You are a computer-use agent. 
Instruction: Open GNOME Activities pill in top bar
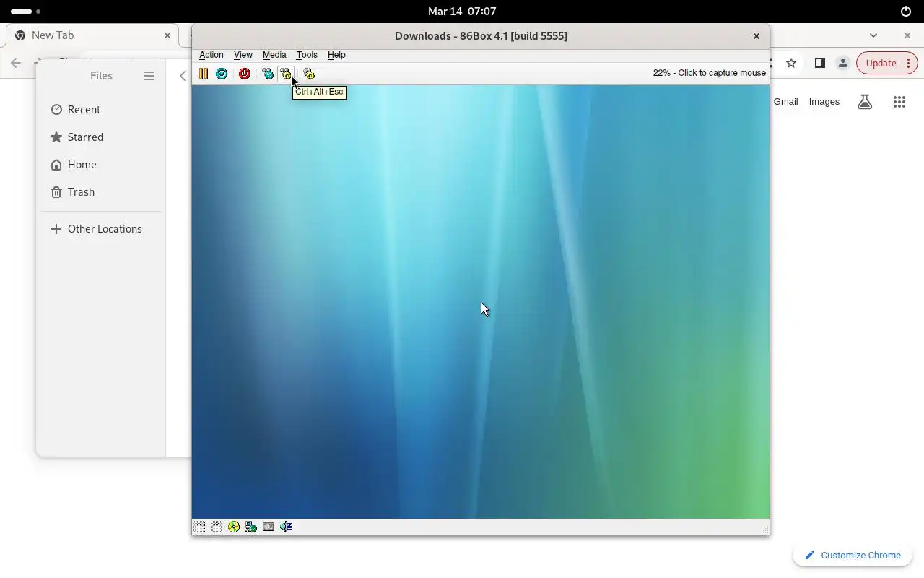[x=26, y=12]
